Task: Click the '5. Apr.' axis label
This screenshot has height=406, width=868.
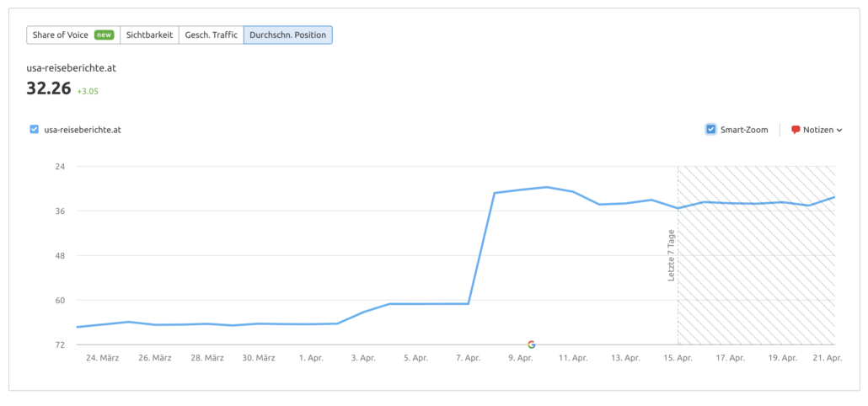Action: (415, 358)
